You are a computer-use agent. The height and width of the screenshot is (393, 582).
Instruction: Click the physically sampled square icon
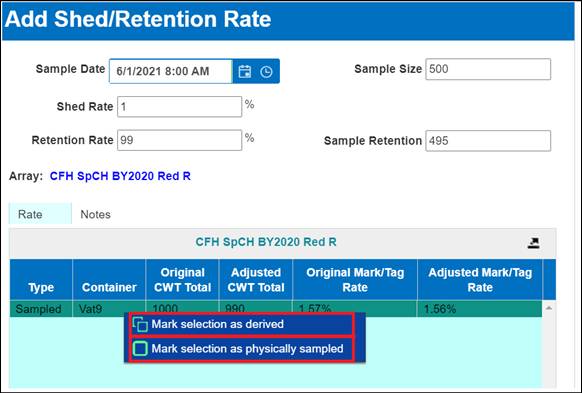(x=140, y=349)
